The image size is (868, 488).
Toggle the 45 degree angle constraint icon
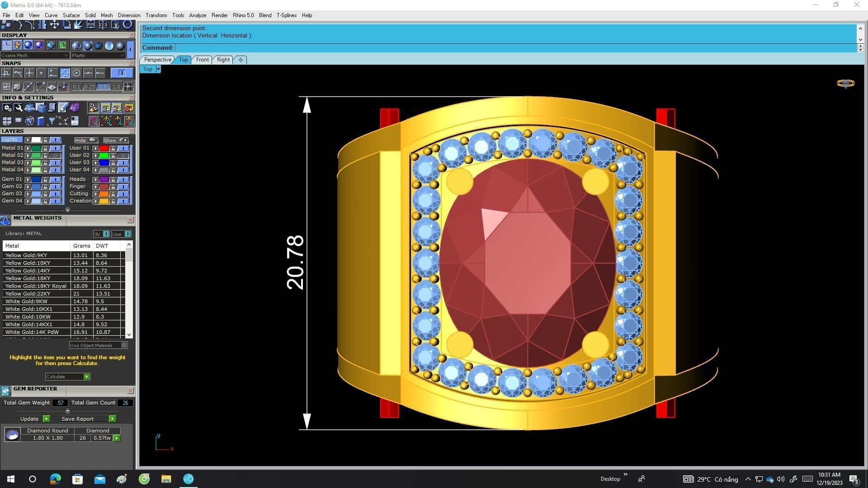pyautogui.click(x=41, y=86)
